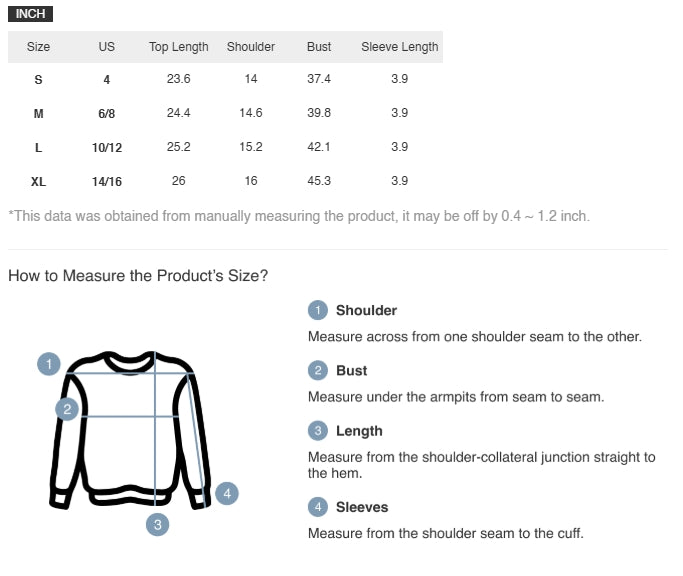683x576 pixels.
Task: Click number 3 icon beside Length heading
Action: pyautogui.click(x=318, y=431)
